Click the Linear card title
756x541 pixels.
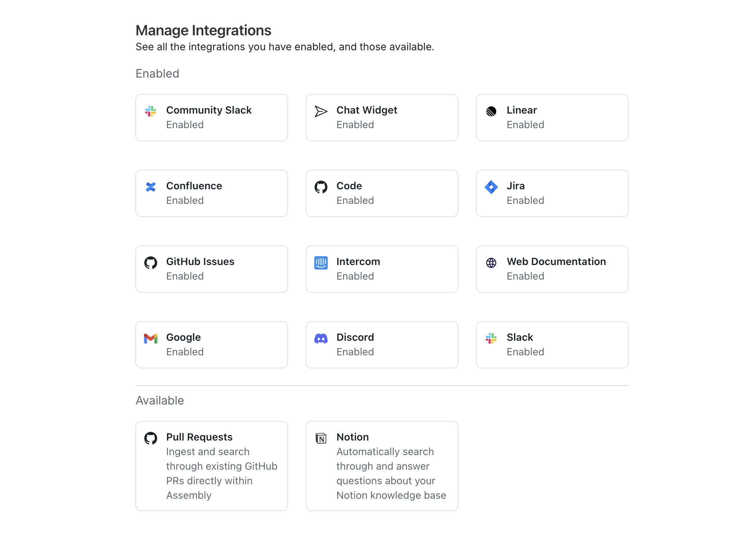(521, 110)
